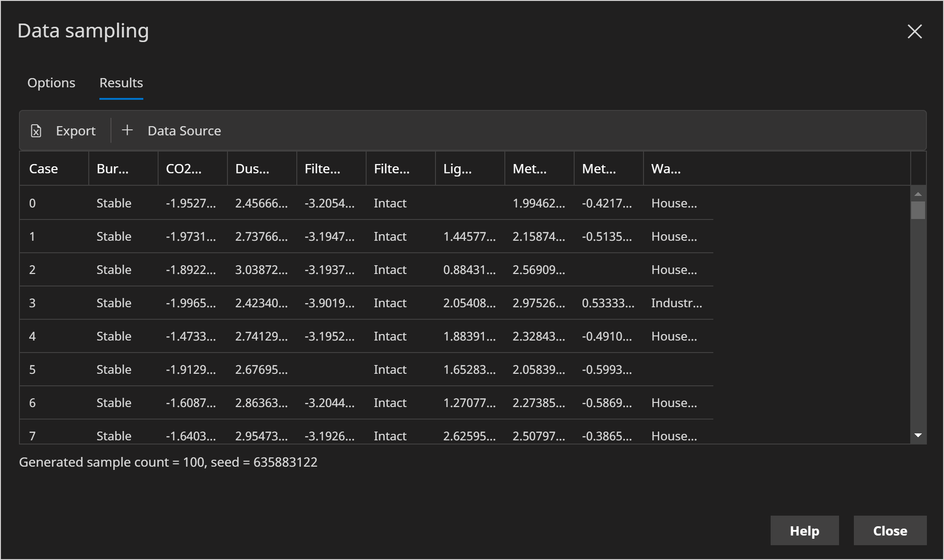Click the dialog close X icon
The height and width of the screenshot is (560, 944).
pos(914,31)
